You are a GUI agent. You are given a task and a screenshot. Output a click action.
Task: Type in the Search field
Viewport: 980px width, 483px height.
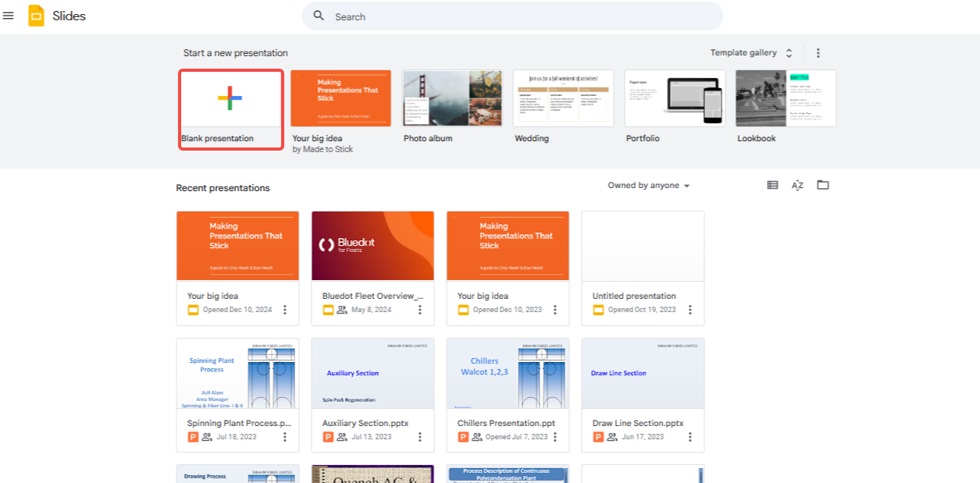[x=512, y=16]
